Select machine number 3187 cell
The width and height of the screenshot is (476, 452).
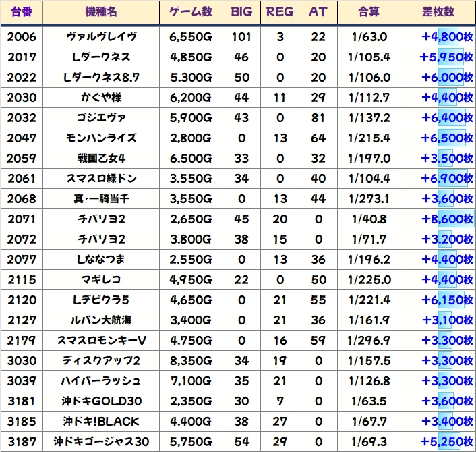(x=22, y=442)
